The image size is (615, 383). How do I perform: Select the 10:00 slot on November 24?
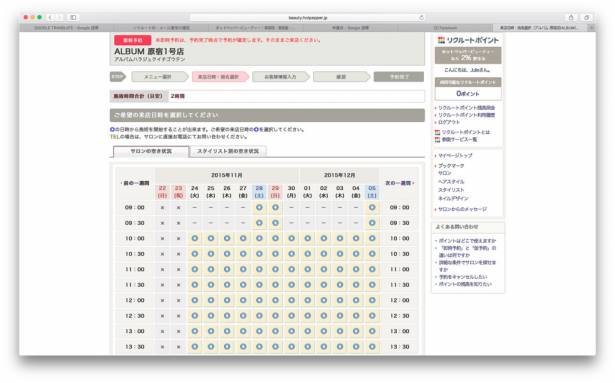point(195,238)
